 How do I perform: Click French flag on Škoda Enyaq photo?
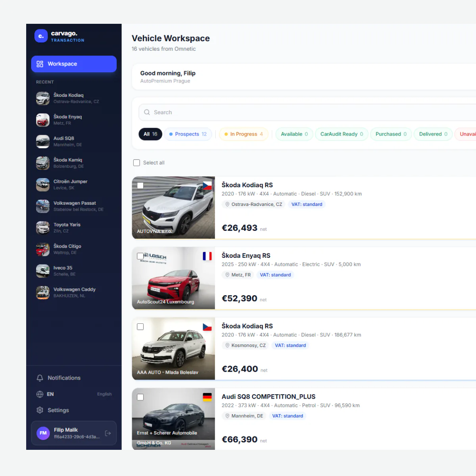coord(207,256)
